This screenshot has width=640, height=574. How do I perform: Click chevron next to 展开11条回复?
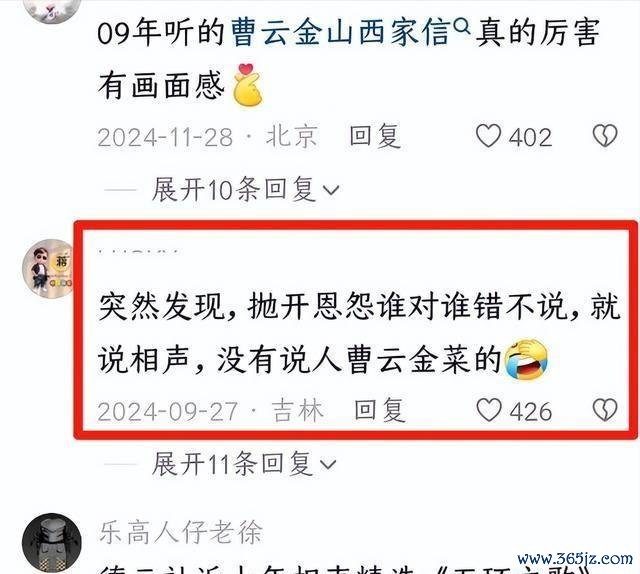coord(328,464)
